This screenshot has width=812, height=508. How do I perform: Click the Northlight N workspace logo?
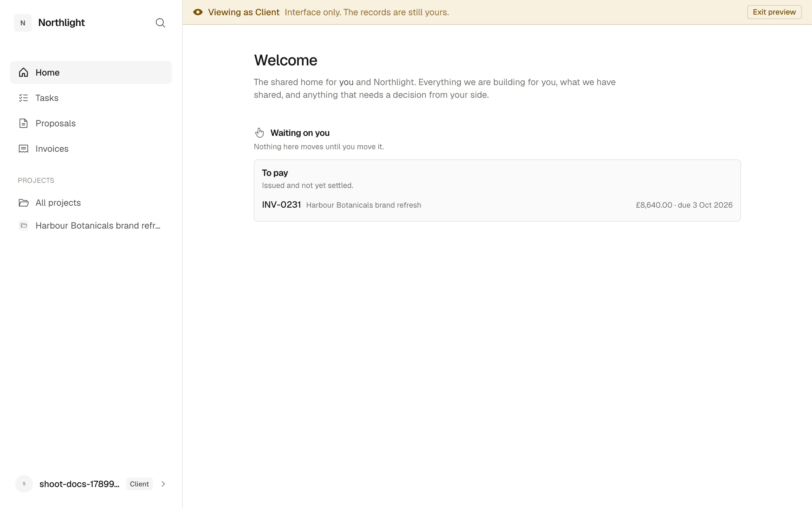[x=23, y=23]
